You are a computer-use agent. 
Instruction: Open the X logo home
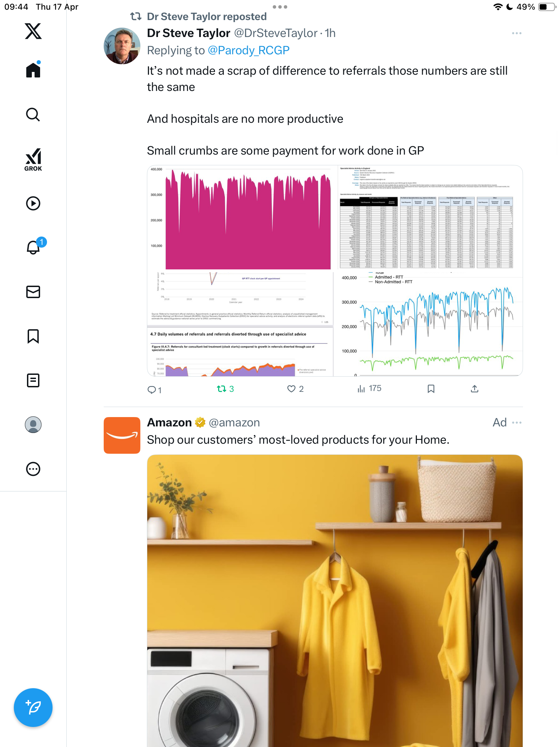pos(33,31)
